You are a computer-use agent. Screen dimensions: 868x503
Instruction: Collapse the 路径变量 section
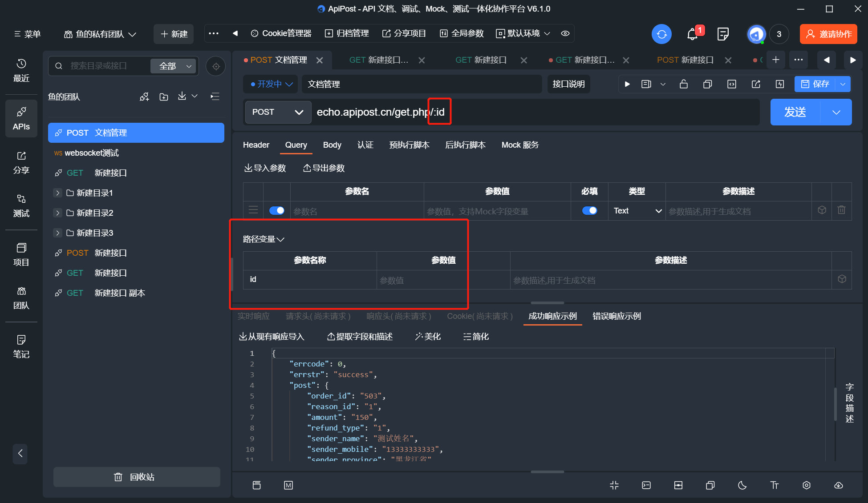264,239
